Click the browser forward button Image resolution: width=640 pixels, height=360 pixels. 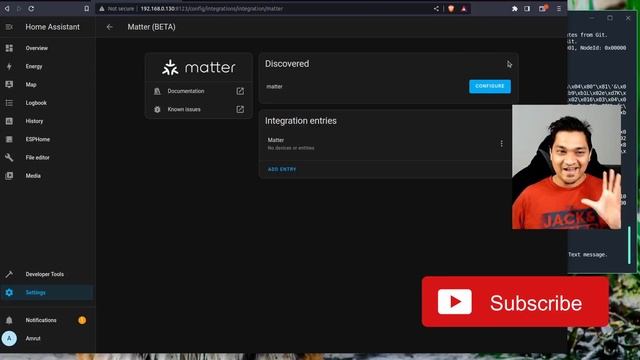[19, 9]
